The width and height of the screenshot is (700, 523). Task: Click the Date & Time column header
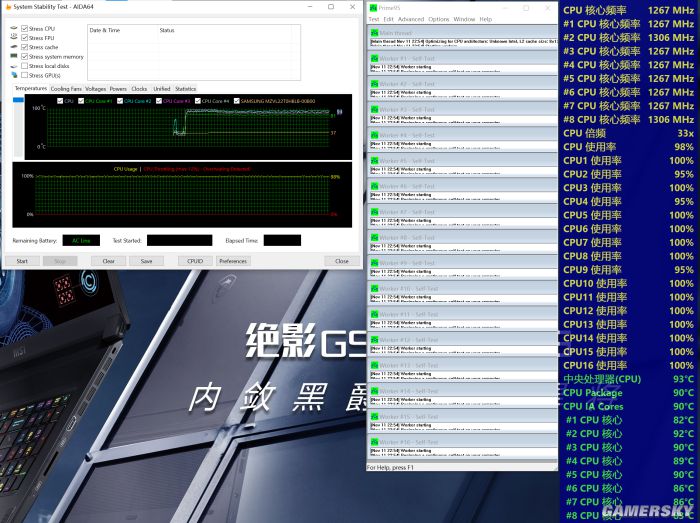click(123, 30)
